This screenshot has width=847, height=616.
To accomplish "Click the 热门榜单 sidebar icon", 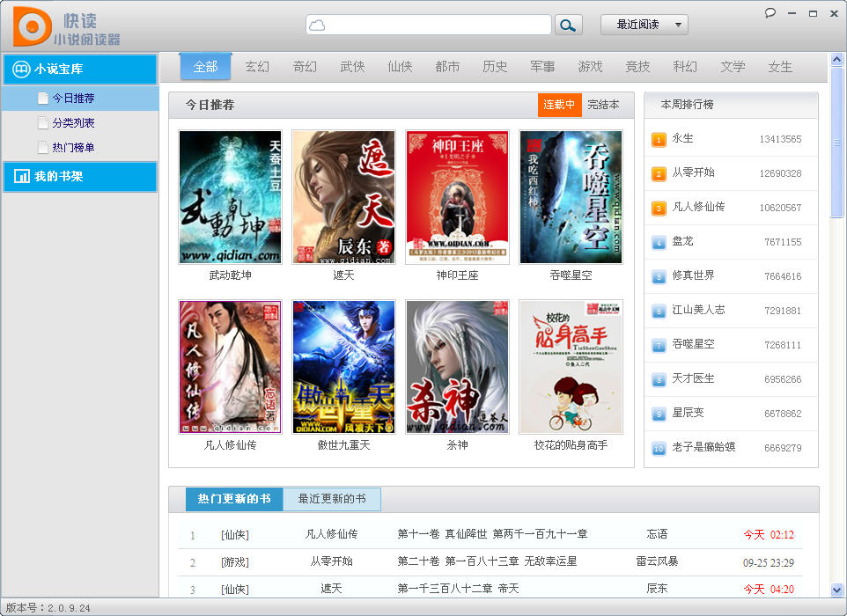I will point(42,147).
